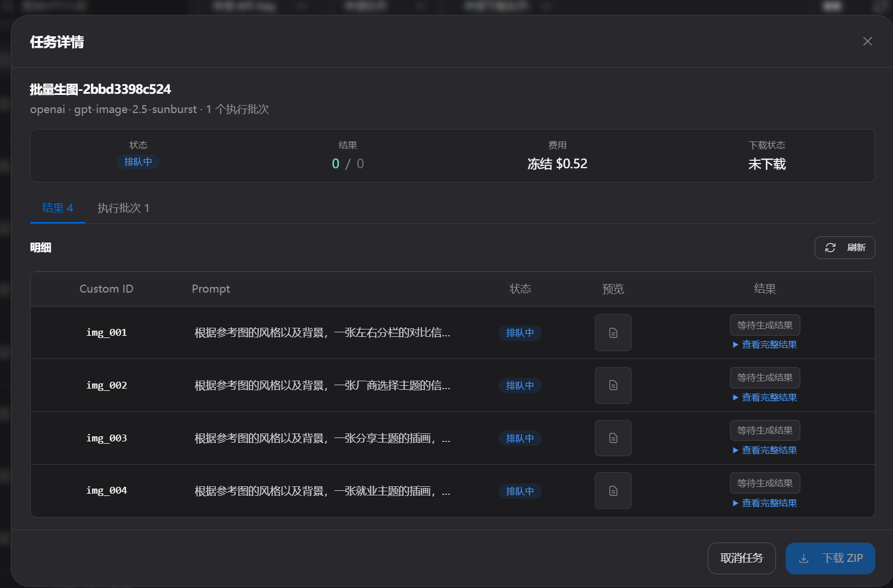The image size is (893, 588).
Task: Select the img_004 Custom ID cell
Action: [107, 491]
